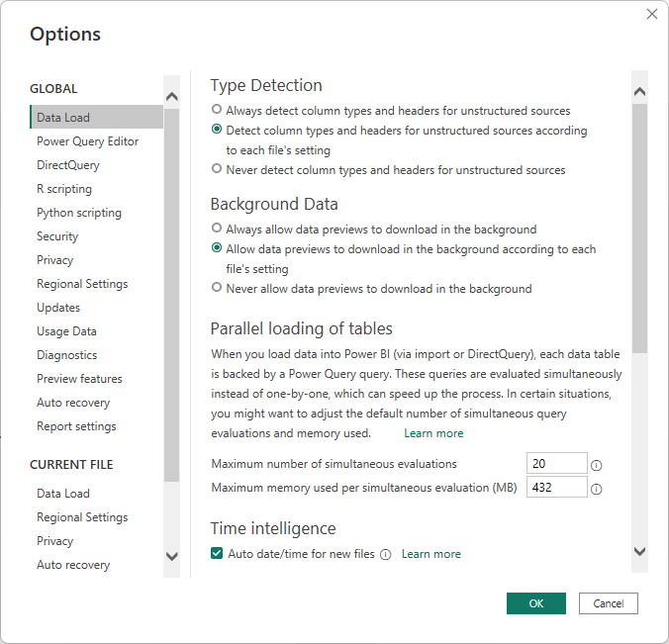Open Learn more link for time intelligence
This screenshot has height=644, width=669.
click(x=430, y=554)
